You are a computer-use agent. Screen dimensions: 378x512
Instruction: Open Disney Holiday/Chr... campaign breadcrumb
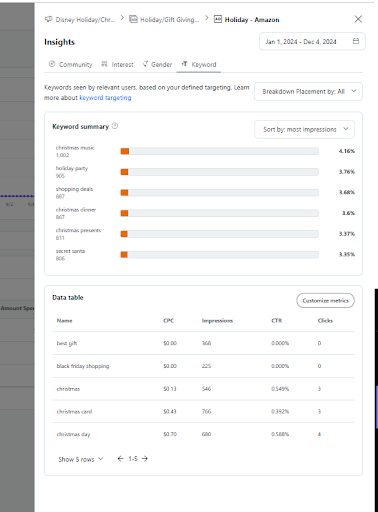pos(85,20)
